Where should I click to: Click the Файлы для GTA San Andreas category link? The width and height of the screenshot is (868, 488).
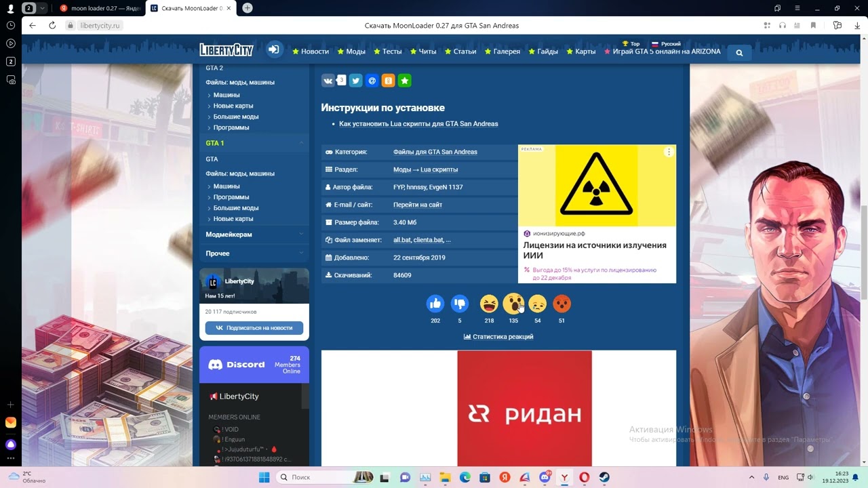[435, 152]
